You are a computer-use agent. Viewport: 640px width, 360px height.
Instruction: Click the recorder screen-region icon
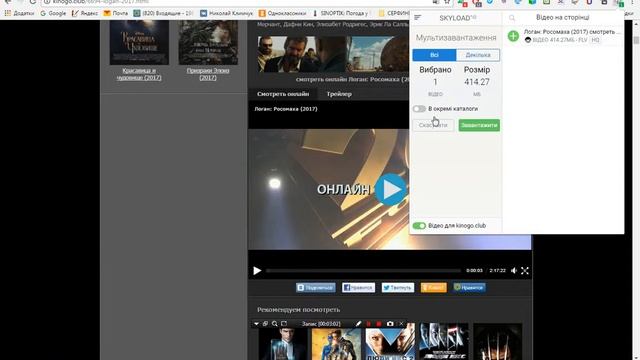(x=284, y=324)
